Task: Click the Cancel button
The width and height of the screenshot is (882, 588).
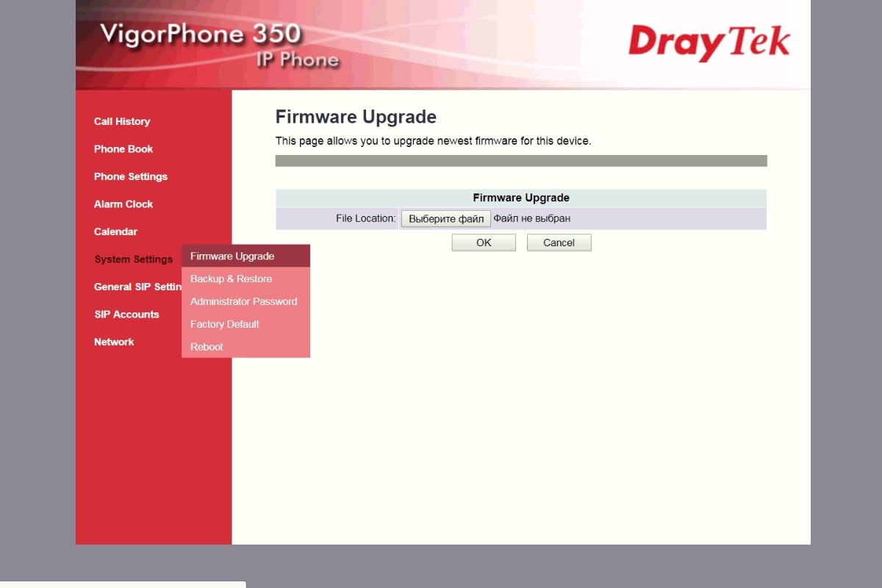Action: coord(559,243)
